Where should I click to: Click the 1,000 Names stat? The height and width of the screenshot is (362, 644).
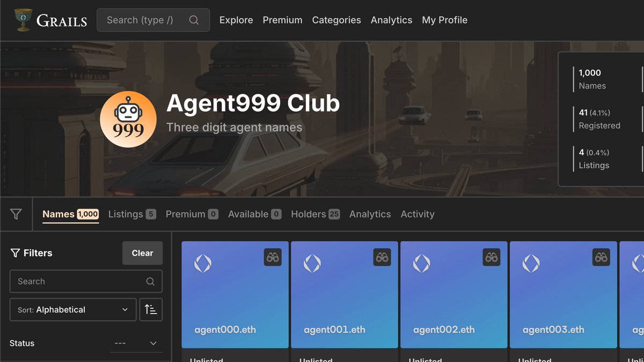pos(592,79)
